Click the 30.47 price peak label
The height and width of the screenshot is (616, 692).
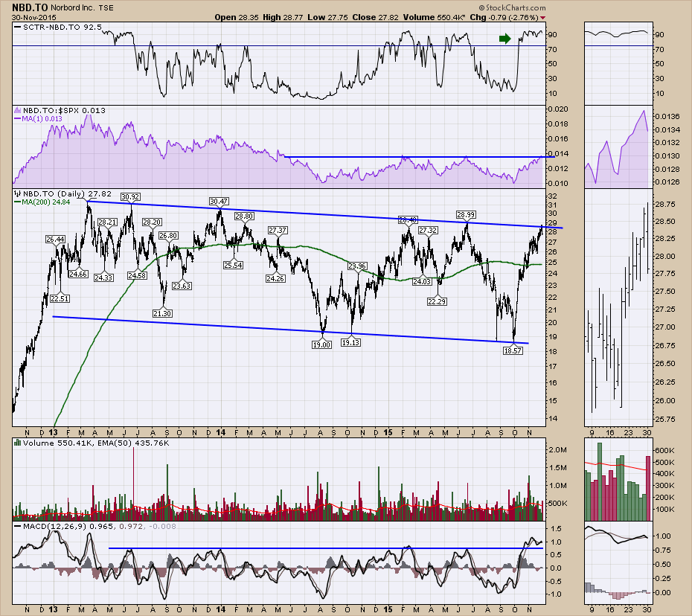click(219, 201)
